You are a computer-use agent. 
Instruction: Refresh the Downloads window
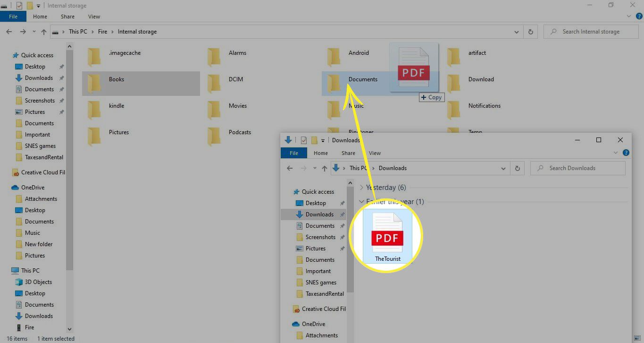point(518,168)
